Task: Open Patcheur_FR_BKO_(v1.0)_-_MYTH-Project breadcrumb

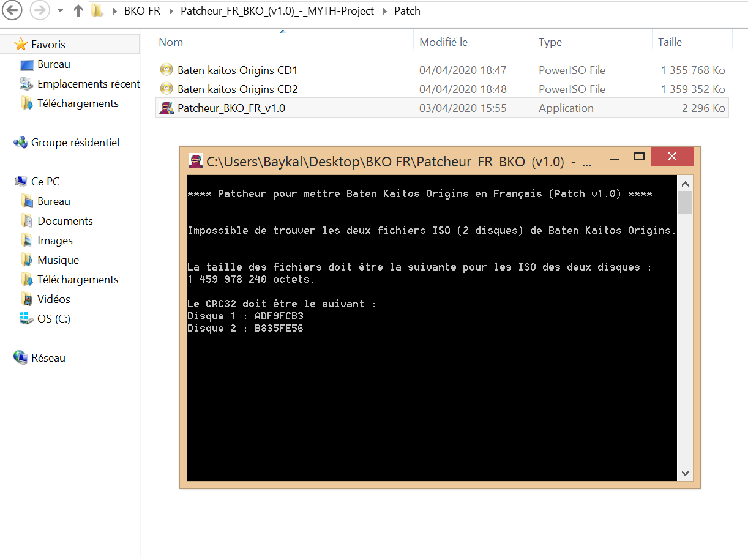Action: pos(277,11)
